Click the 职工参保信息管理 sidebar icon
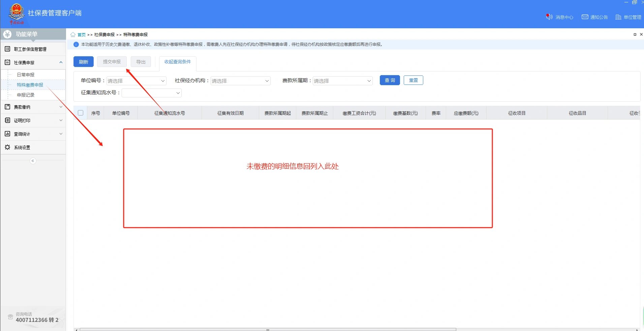644x331 pixels. coord(7,49)
